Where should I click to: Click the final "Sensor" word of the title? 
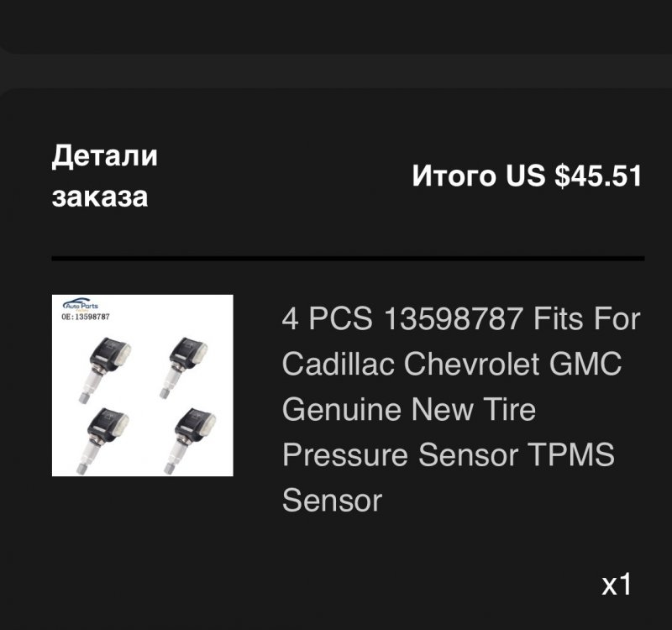(332, 501)
